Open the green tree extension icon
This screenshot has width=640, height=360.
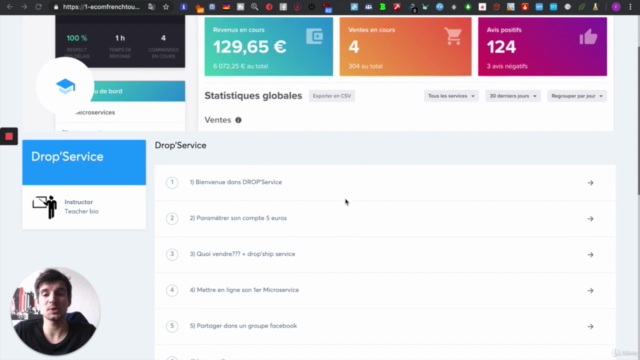[x=468, y=7]
